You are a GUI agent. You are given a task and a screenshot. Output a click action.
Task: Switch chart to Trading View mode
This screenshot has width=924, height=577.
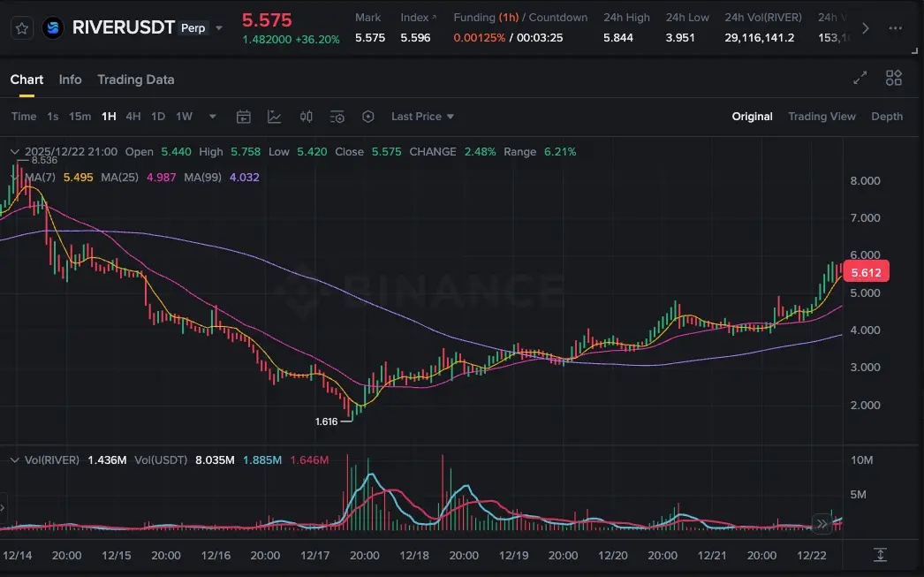(822, 117)
